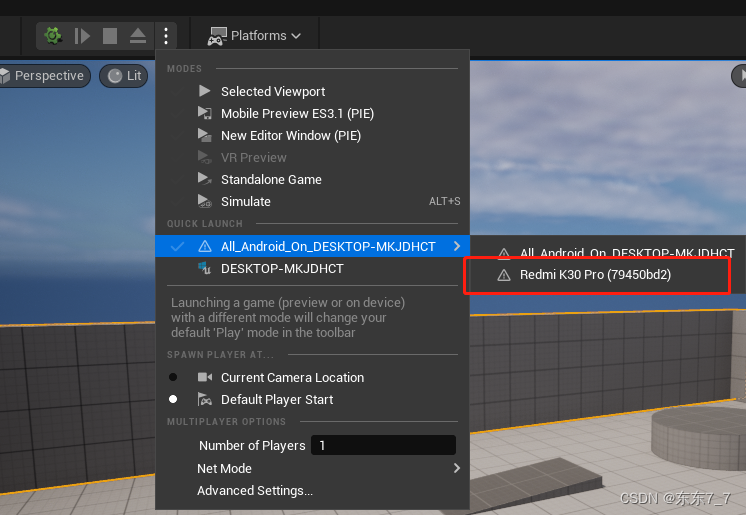Select All_Android_On_DESKTOP-MKJDHCT in Quick Launch
The height and width of the screenshot is (515, 746).
[x=312, y=246]
